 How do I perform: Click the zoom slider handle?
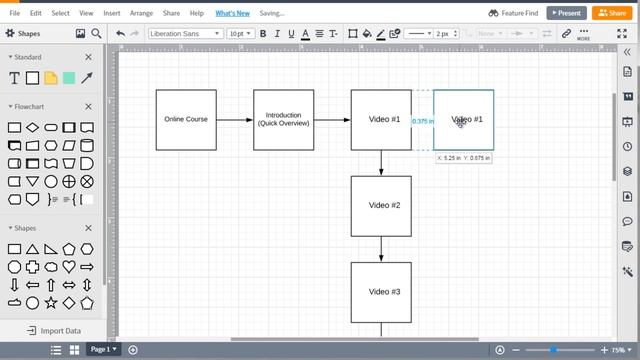click(553, 350)
